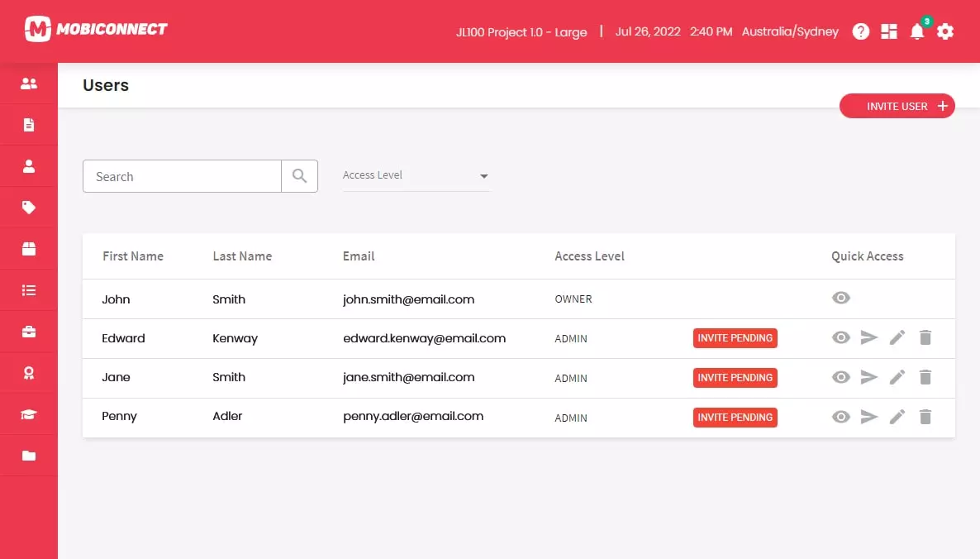Click first name John in table
Screen dimensions: 980x559
[x=116, y=299]
